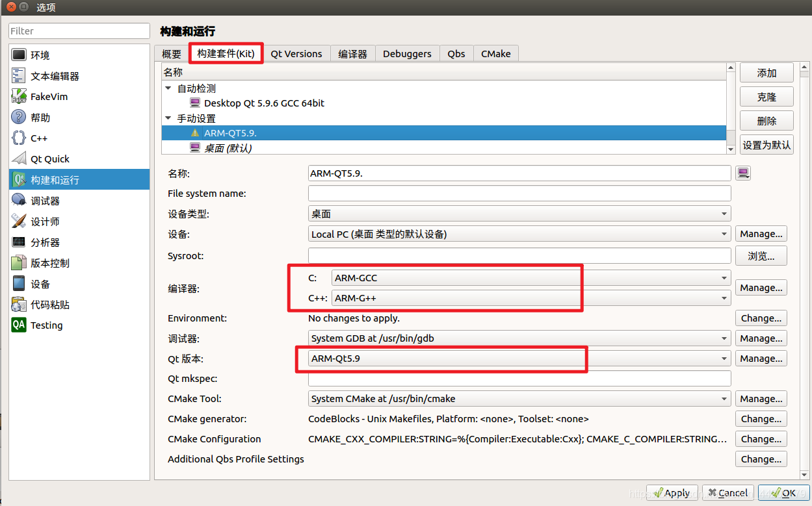This screenshot has width=812, height=506.
Task: Click the 名称 text field
Action: point(519,173)
